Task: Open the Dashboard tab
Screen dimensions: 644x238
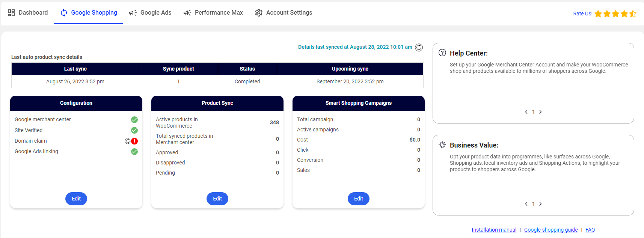Action: coord(28,13)
